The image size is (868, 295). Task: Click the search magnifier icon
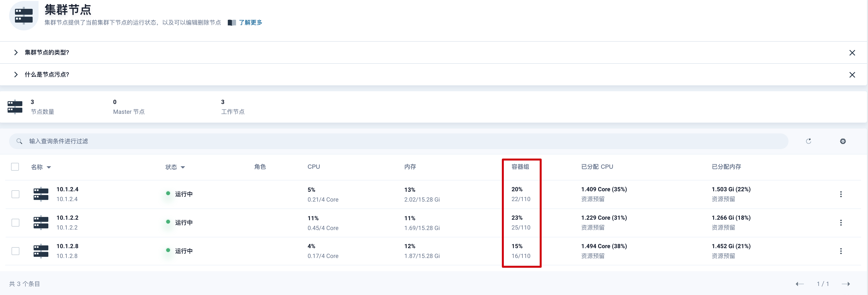(x=19, y=141)
